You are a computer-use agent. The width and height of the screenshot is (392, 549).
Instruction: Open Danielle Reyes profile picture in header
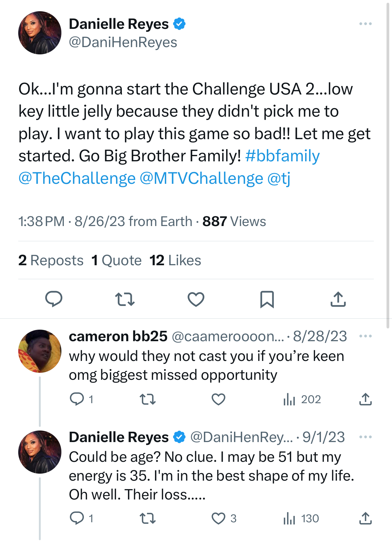[x=40, y=33]
